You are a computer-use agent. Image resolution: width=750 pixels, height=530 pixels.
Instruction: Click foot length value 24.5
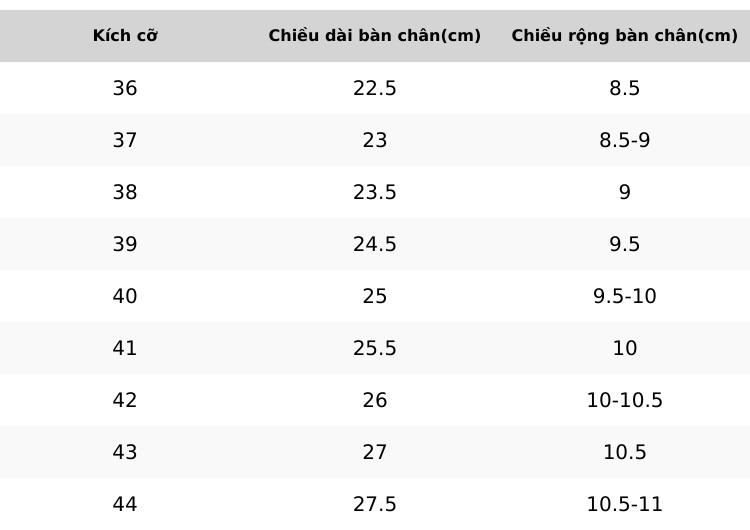[x=375, y=244]
